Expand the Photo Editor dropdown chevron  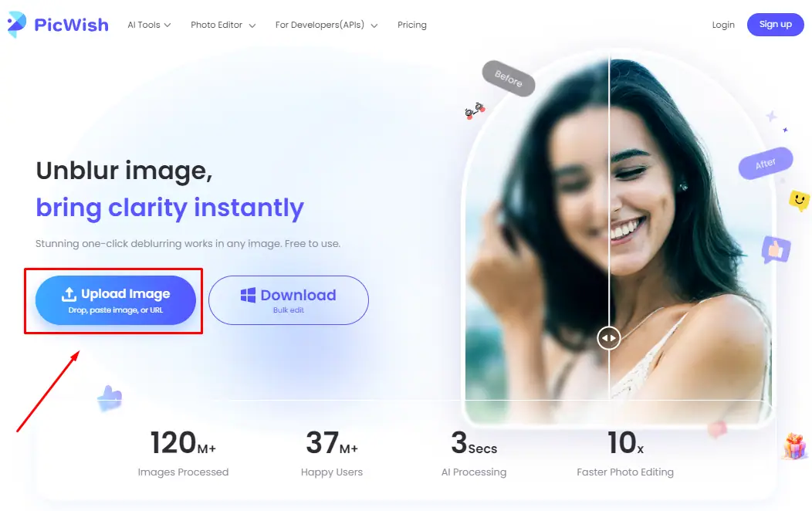252,25
